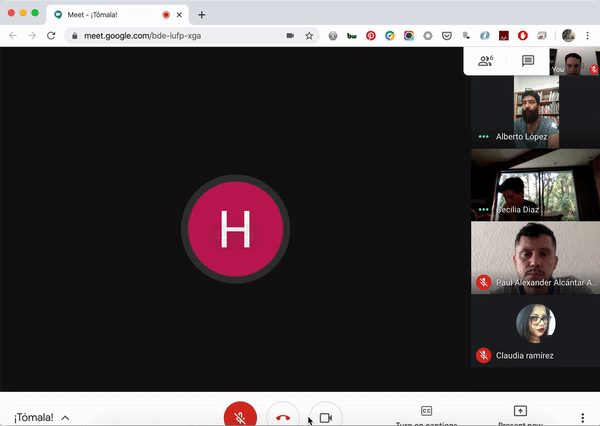The image size is (600, 426).
Task: Open red hand AdBlock extension icon
Action: point(523,36)
